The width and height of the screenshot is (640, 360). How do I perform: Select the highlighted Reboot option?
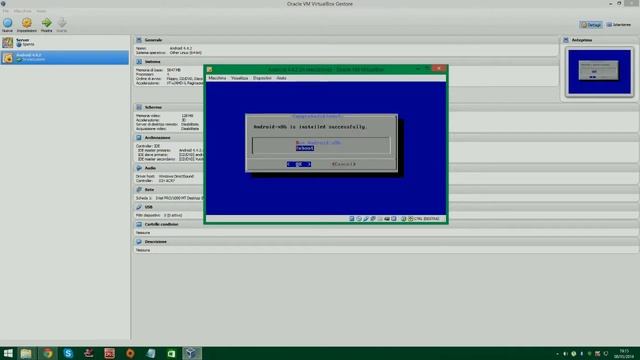(305, 148)
